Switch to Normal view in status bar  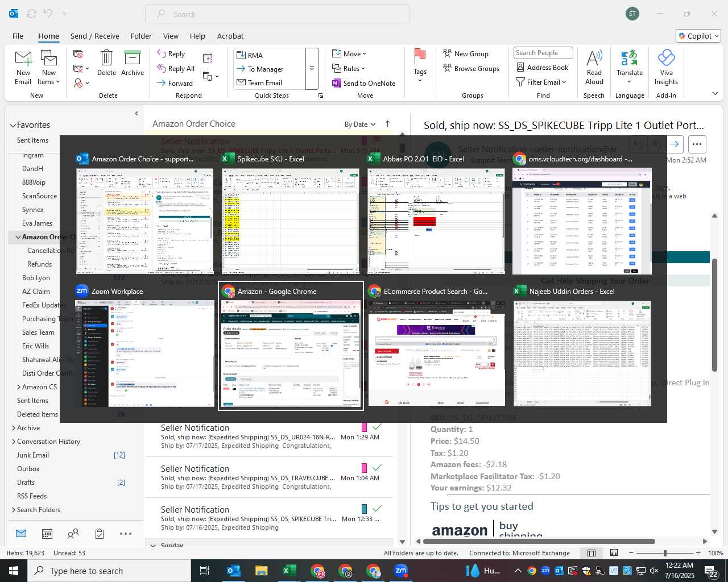click(591, 553)
